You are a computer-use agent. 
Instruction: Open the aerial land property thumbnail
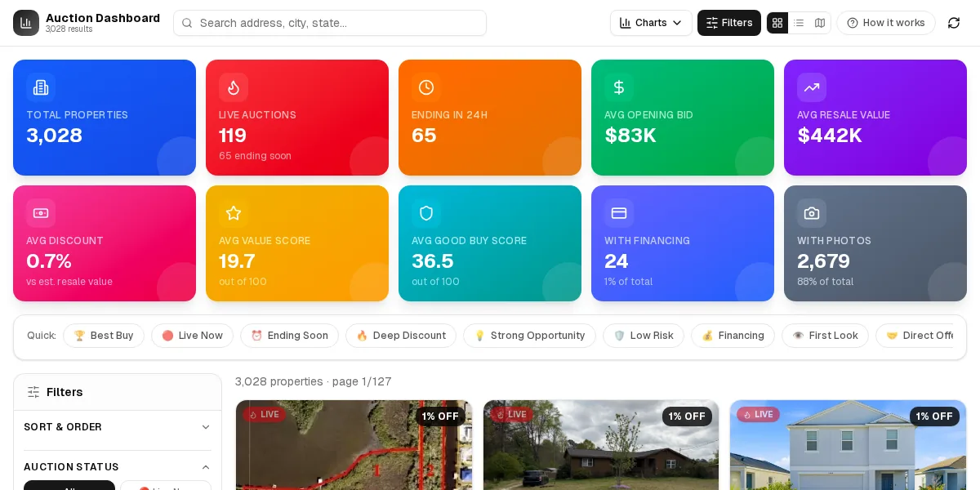click(354, 445)
